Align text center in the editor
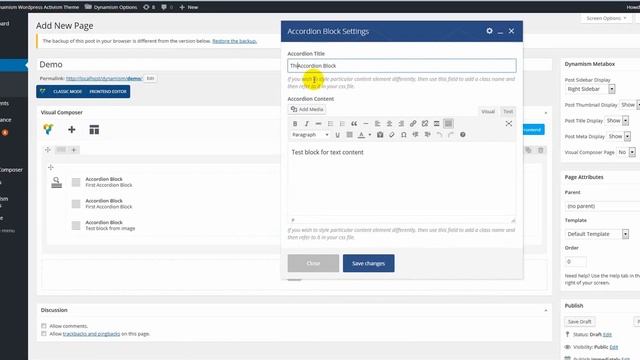Image resolution: width=640 pixels, height=360 pixels. [389, 124]
